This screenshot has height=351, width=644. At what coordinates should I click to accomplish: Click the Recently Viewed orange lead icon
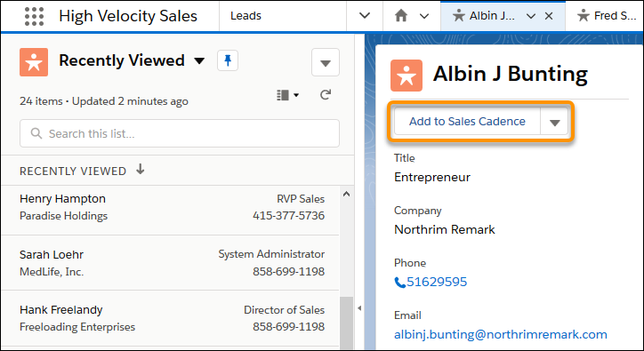[x=34, y=62]
